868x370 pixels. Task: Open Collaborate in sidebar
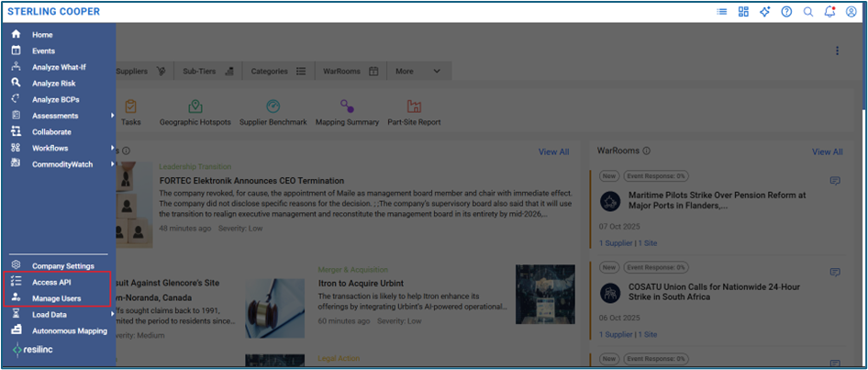pos(51,132)
